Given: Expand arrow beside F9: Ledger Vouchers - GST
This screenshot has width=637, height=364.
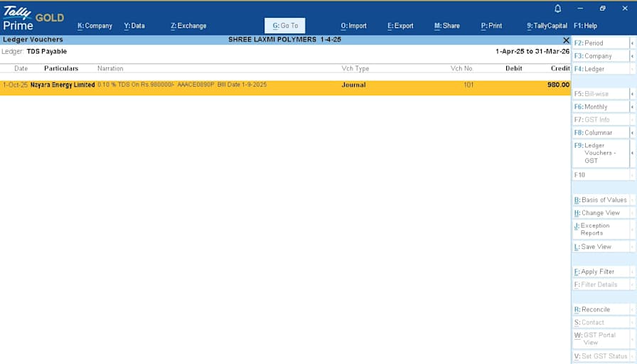Looking at the screenshot, I should (633, 153).
